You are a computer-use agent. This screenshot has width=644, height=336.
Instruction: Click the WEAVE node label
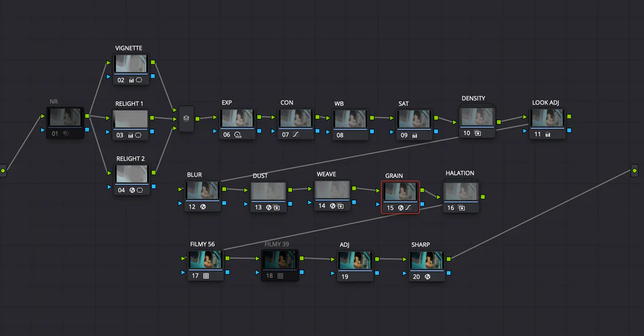pyautogui.click(x=326, y=174)
